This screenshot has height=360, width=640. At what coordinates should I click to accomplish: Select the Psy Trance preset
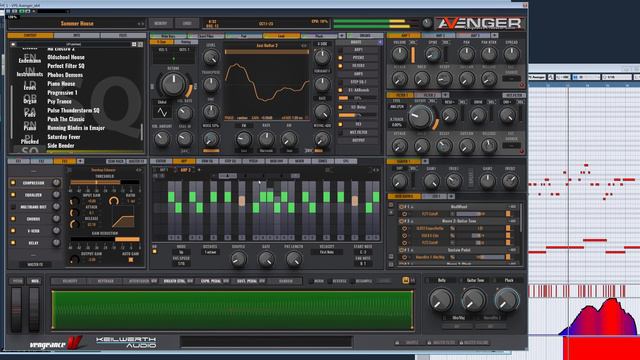[x=60, y=102]
